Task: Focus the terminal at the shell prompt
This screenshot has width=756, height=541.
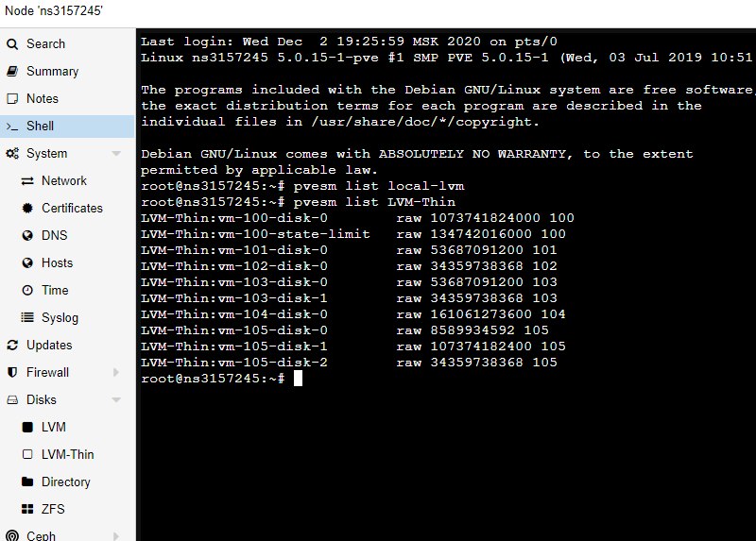Action: point(298,379)
